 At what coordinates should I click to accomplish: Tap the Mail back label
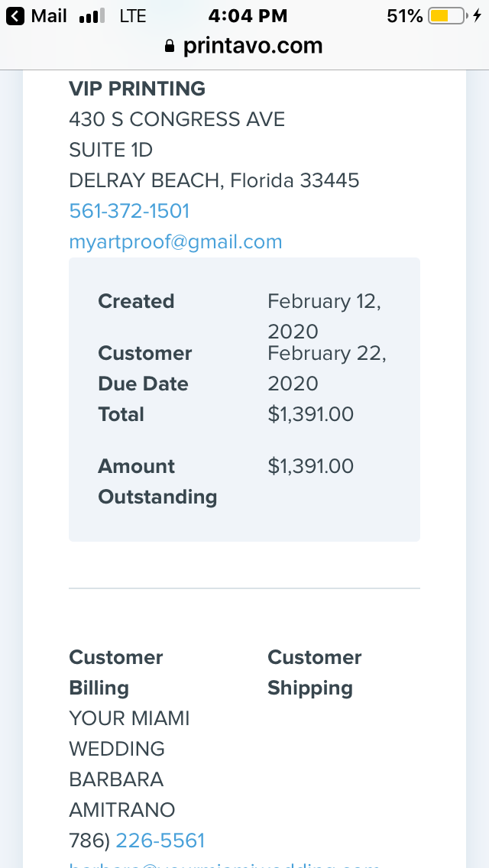(x=49, y=16)
